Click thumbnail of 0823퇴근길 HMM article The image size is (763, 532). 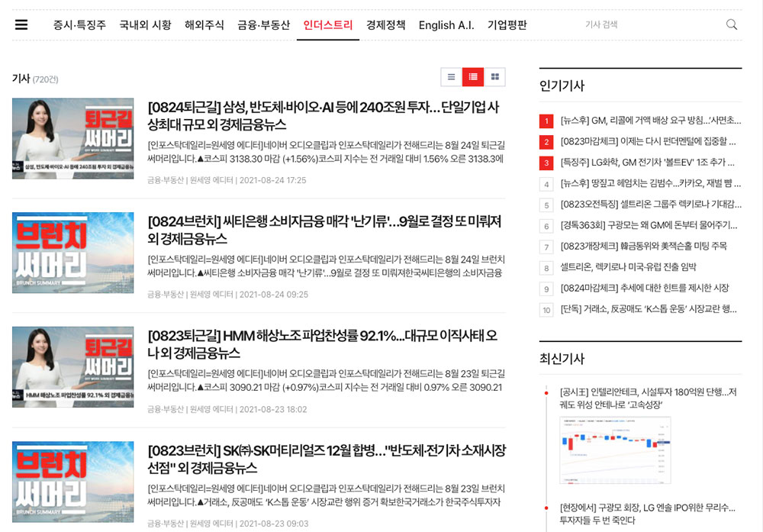click(73, 367)
